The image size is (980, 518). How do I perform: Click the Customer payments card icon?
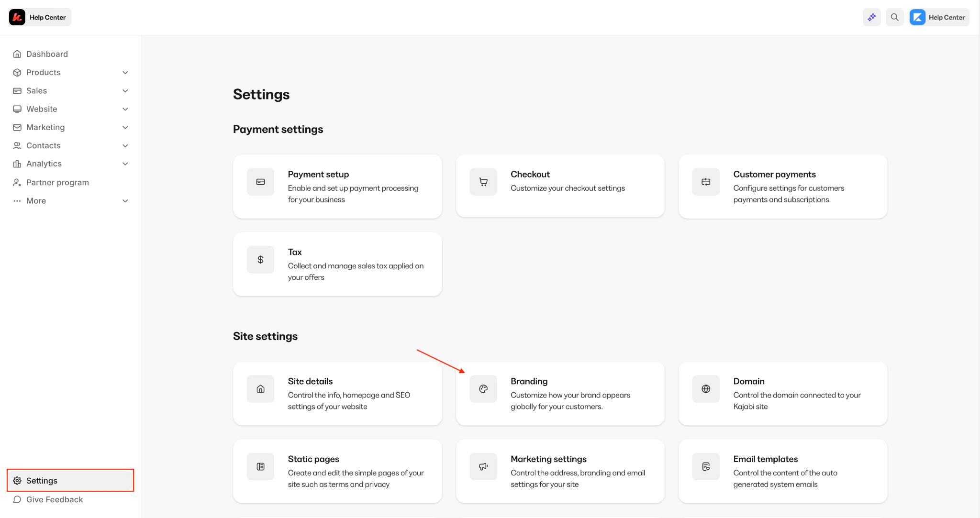coord(706,182)
